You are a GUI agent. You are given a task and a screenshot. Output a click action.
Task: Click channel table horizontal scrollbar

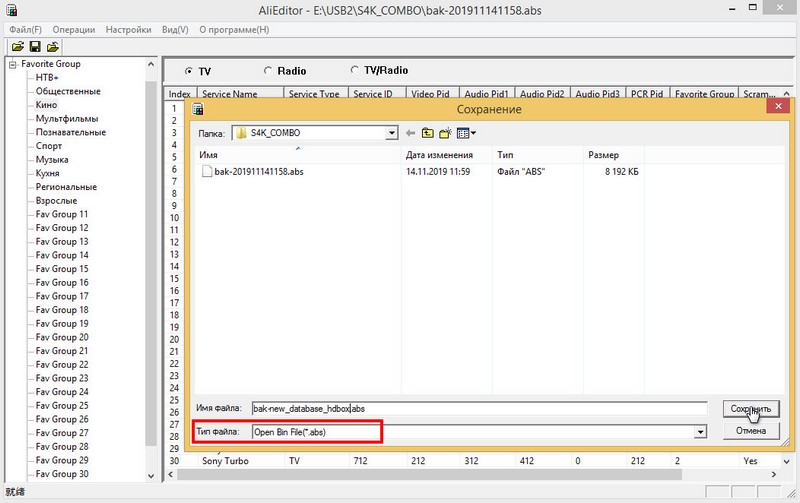pyautogui.click(x=429, y=474)
